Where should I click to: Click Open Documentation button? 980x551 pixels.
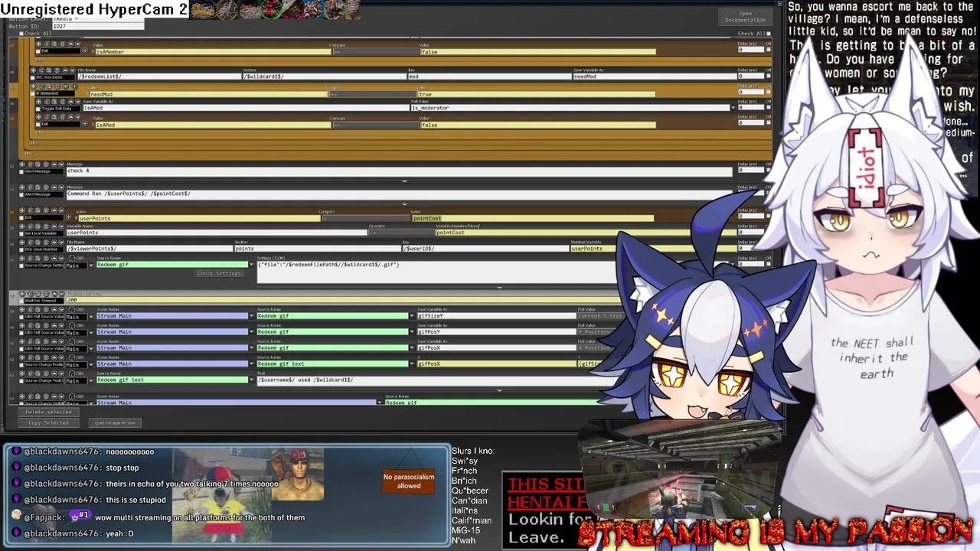(745, 16)
